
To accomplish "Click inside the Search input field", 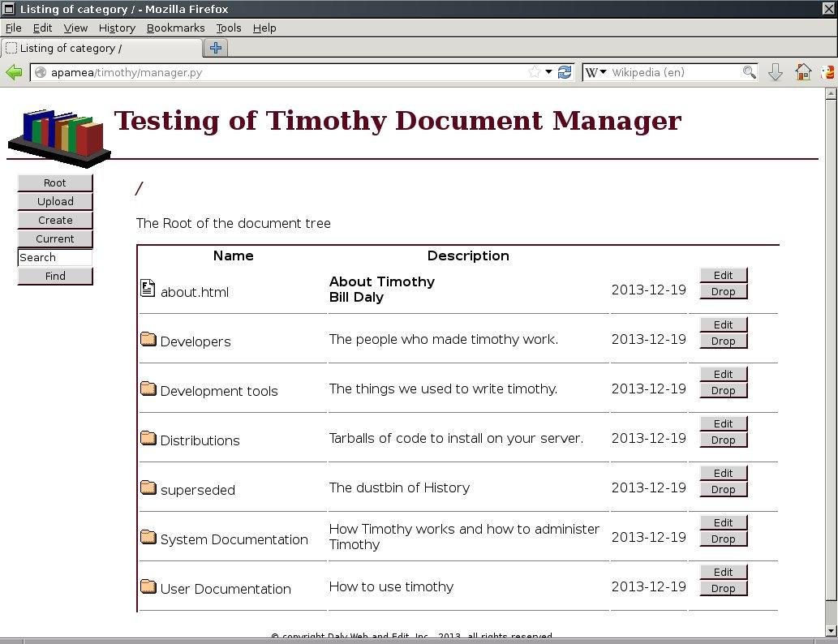I will pyautogui.click(x=54, y=257).
